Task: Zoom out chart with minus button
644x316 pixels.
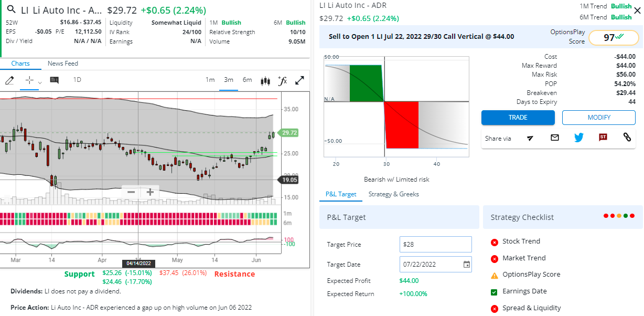Action: pyautogui.click(x=131, y=192)
